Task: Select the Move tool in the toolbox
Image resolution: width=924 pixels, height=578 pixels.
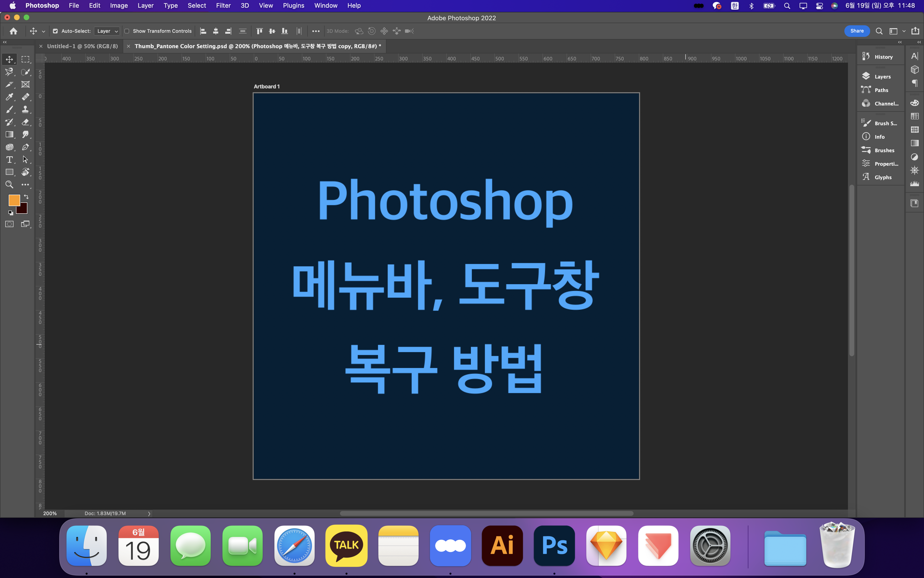Action: (9, 59)
